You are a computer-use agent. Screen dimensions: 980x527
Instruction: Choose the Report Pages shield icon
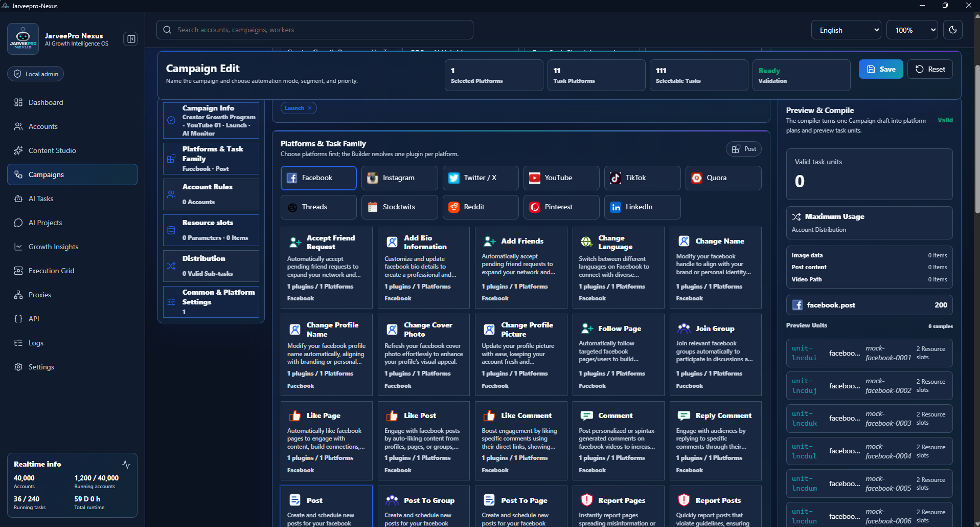pos(586,500)
